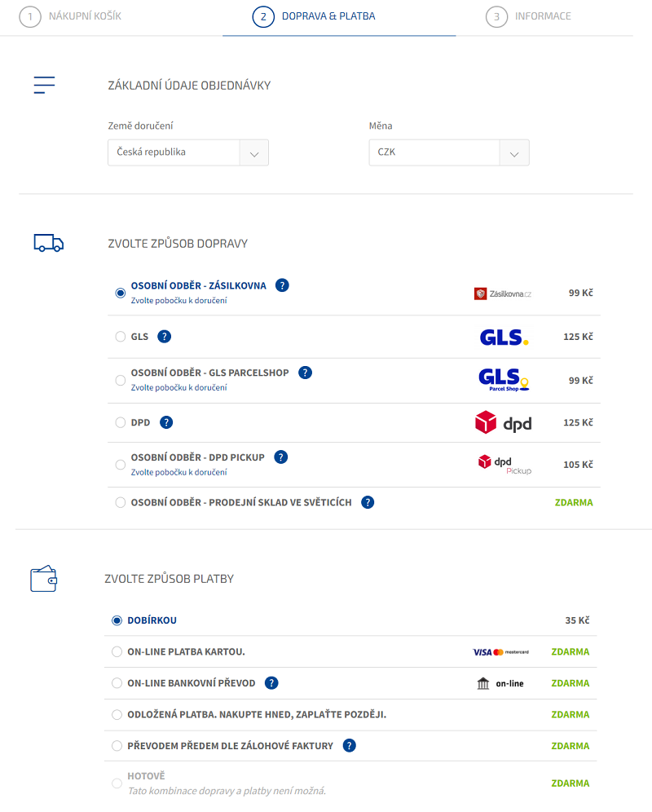Open step 3 Informace tab
This screenshot has width=652, height=812.
(528, 16)
